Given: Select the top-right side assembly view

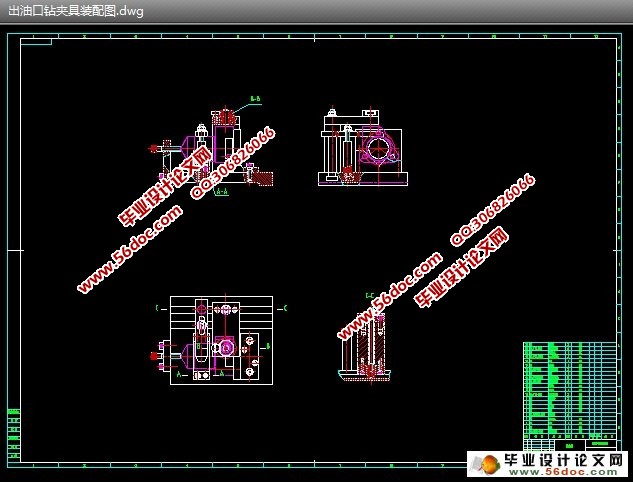Looking at the screenshot, I should pyautogui.click(x=364, y=150).
